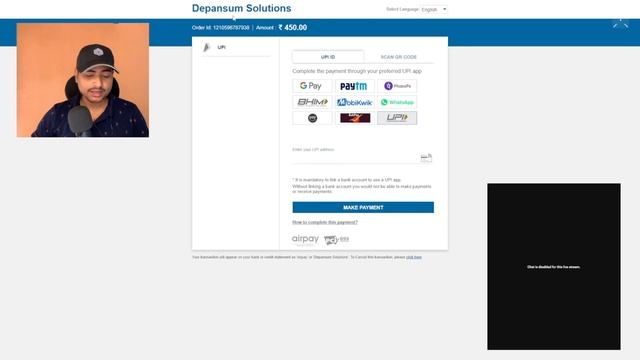Open 'How to complete this payment?' link
This screenshot has height=360, width=640.
(325, 222)
